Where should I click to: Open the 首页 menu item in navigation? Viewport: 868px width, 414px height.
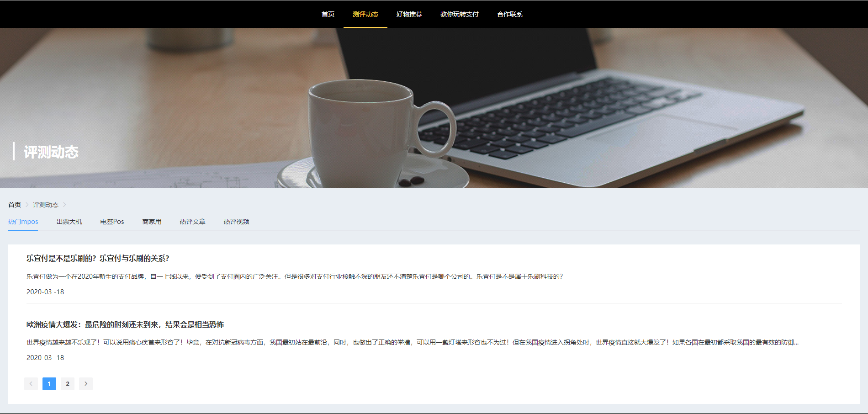pyautogui.click(x=328, y=14)
